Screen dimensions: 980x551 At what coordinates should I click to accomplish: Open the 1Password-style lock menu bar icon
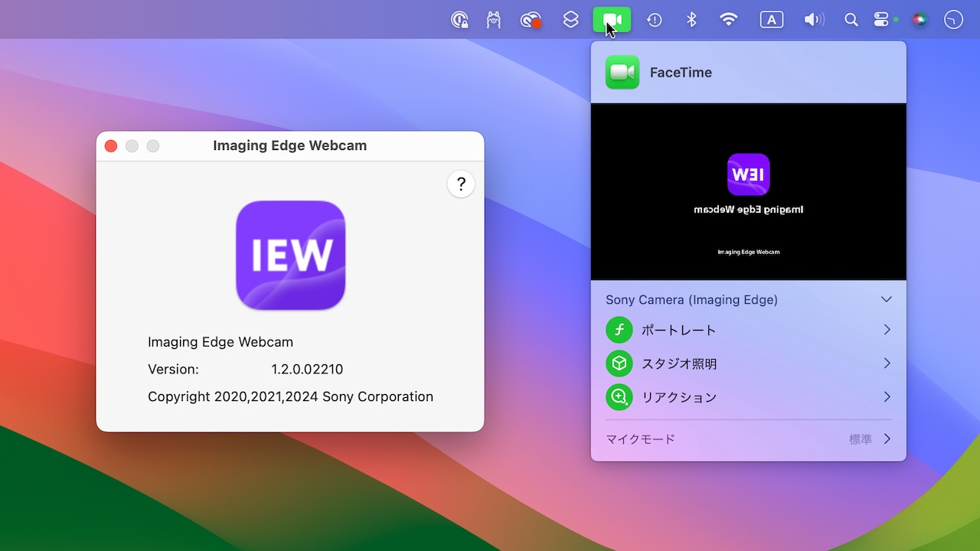point(459,20)
